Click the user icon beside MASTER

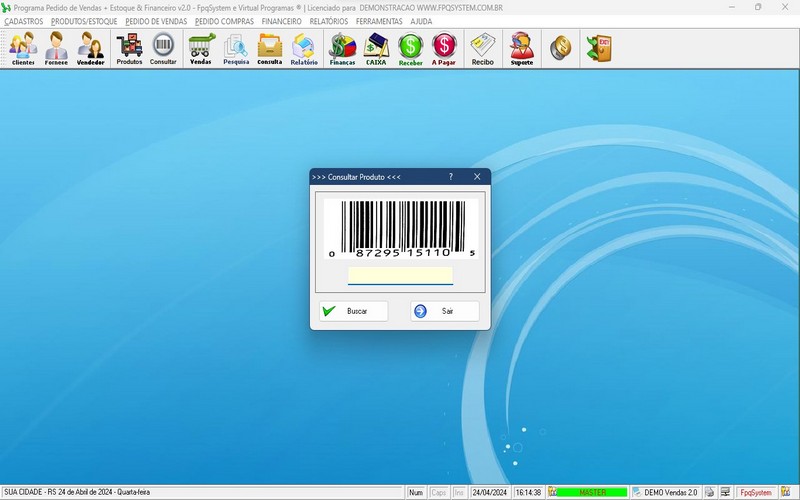pos(552,492)
